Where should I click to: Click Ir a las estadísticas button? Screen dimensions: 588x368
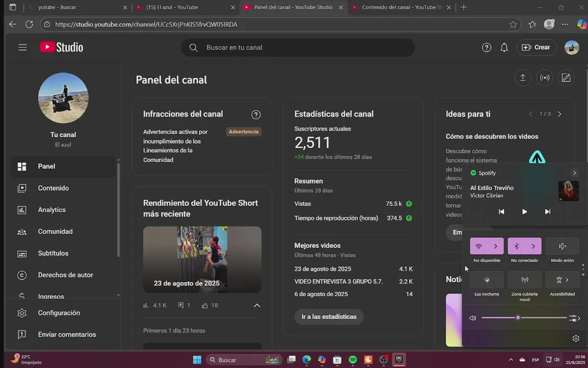(x=329, y=317)
